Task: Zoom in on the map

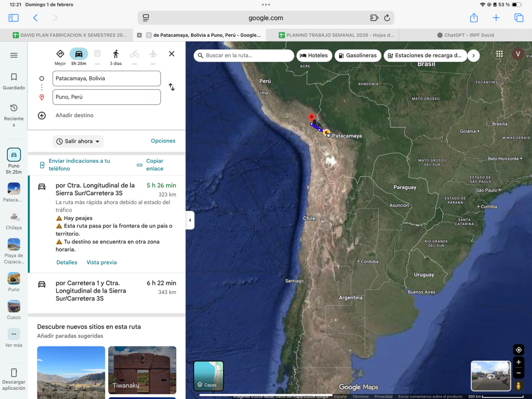Action: tap(518, 362)
